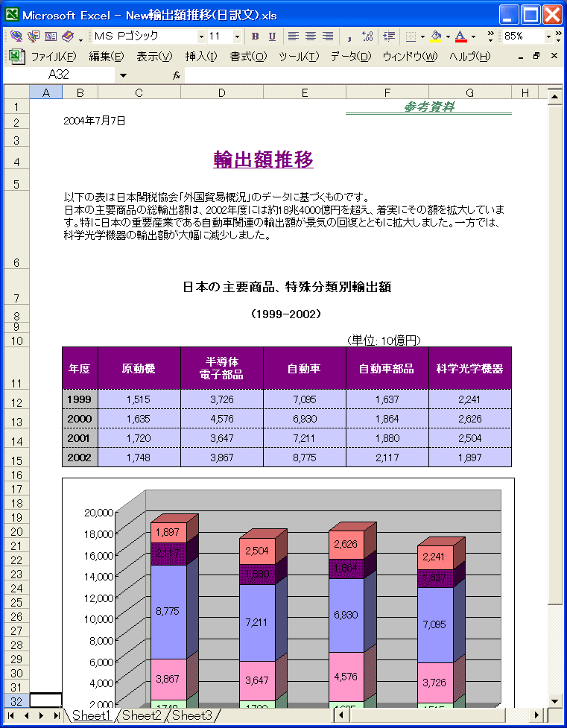Click horizontal scrollbar right arrow
Viewport: 567px width, 728px height.
coord(537,715)
